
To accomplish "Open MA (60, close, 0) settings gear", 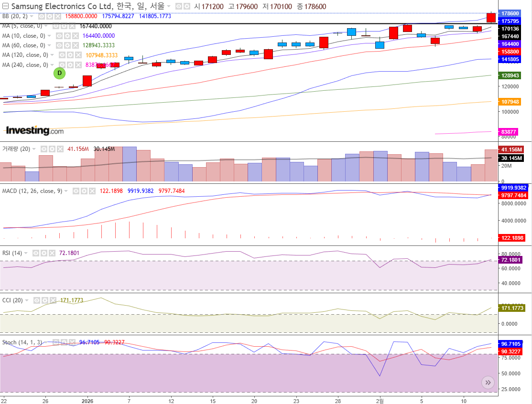I will [67, 45].
